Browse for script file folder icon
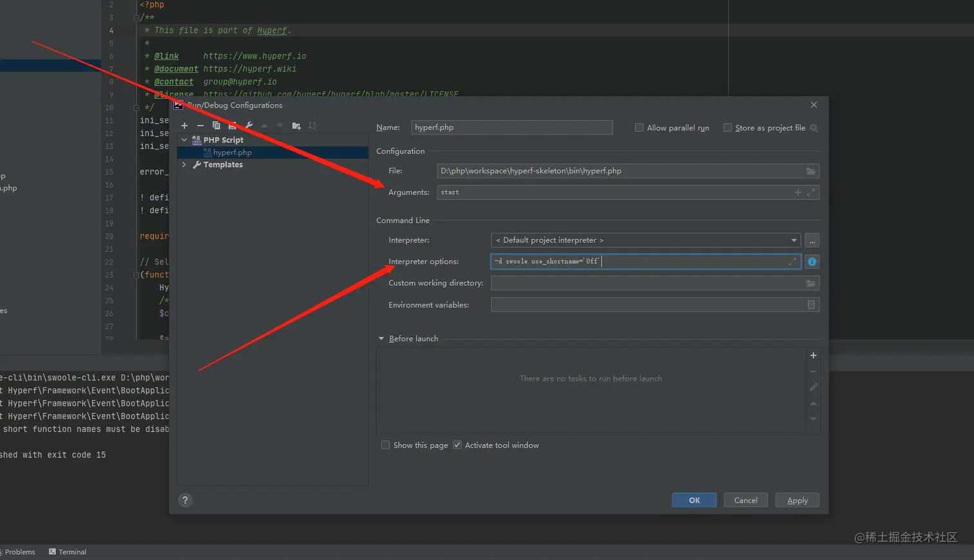 tap(810, 171)
